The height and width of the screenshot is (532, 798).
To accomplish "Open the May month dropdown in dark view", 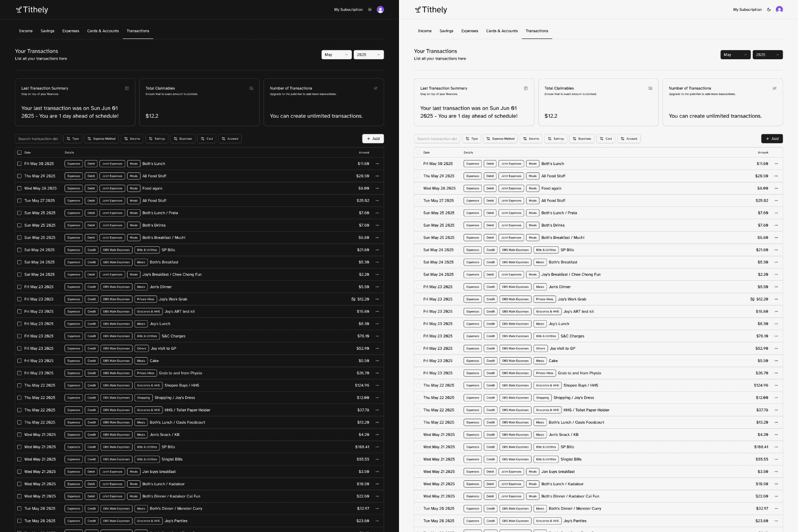I will (x=336, y=55).
